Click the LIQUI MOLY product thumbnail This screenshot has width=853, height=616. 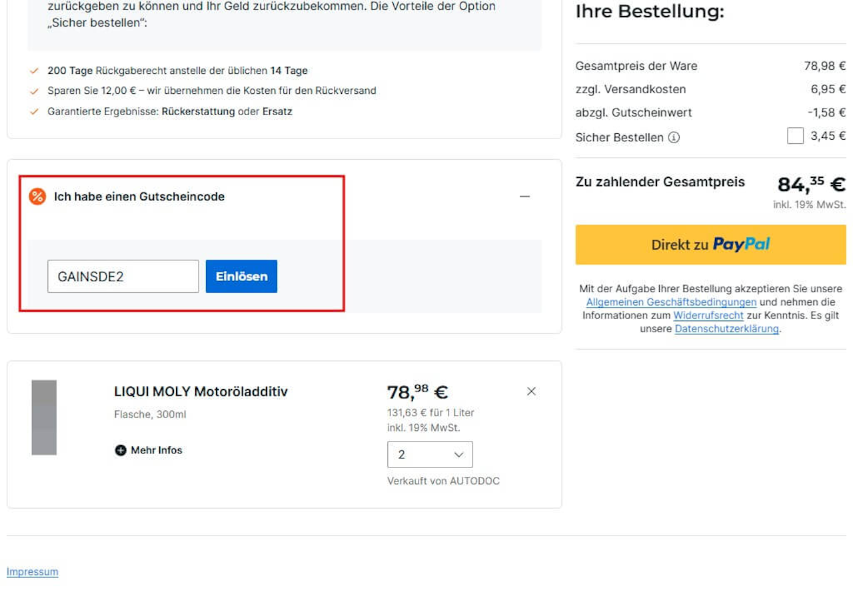[x=44, y=418]
